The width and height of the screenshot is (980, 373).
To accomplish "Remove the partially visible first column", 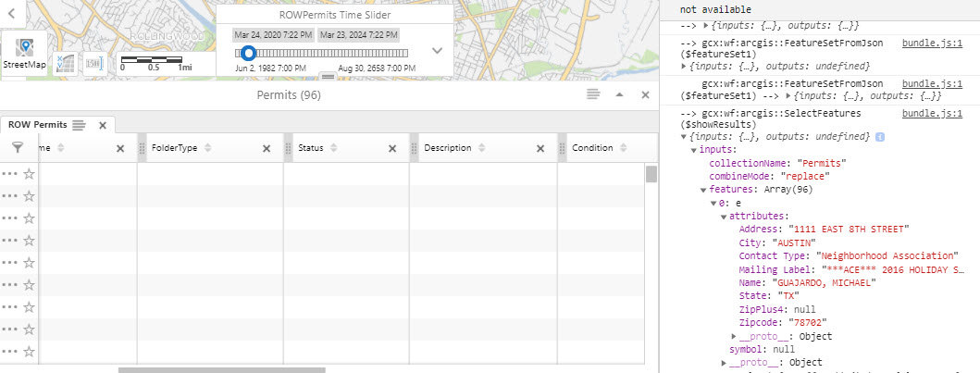I will pos(120,149).
